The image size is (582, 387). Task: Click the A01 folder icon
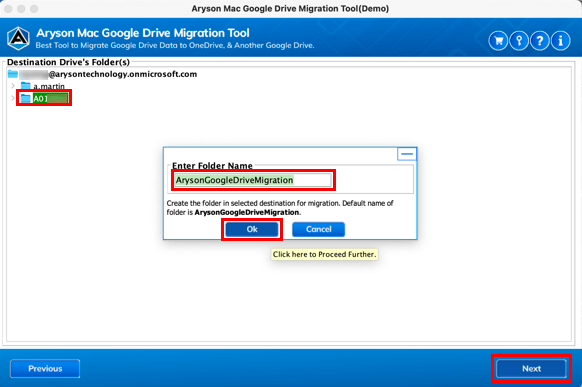pos(26,98)
